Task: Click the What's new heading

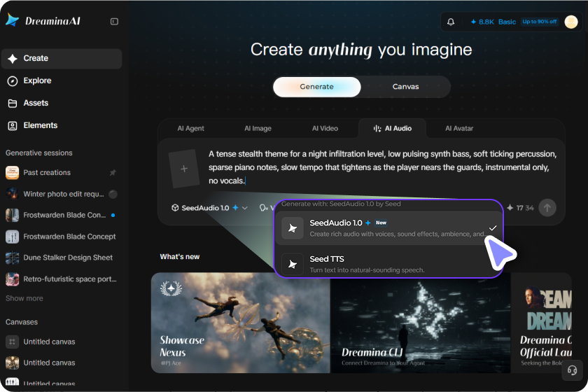Action: [x=180, y=257]
